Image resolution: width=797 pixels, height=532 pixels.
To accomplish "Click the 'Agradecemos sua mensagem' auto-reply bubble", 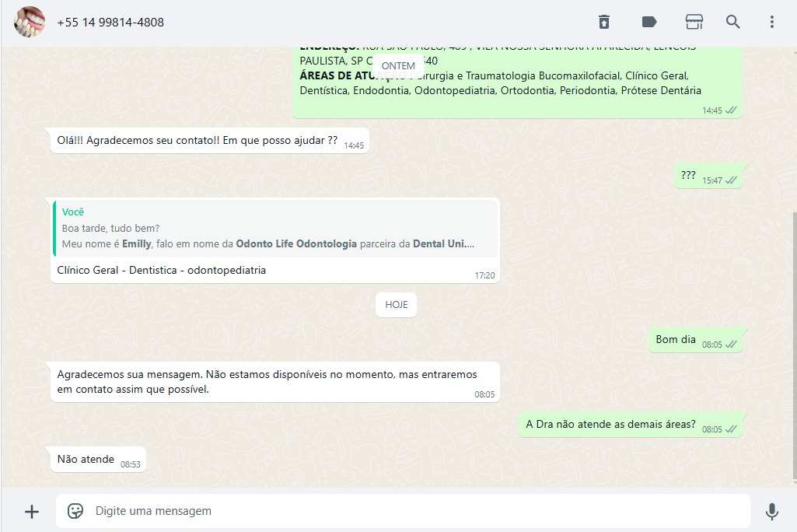I will tap(267, 382).
